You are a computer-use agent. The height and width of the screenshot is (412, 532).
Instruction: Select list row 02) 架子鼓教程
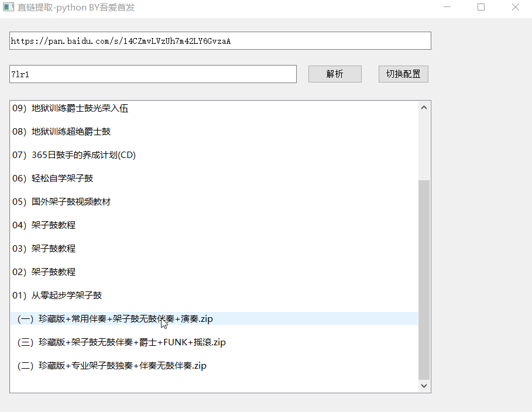214,272
